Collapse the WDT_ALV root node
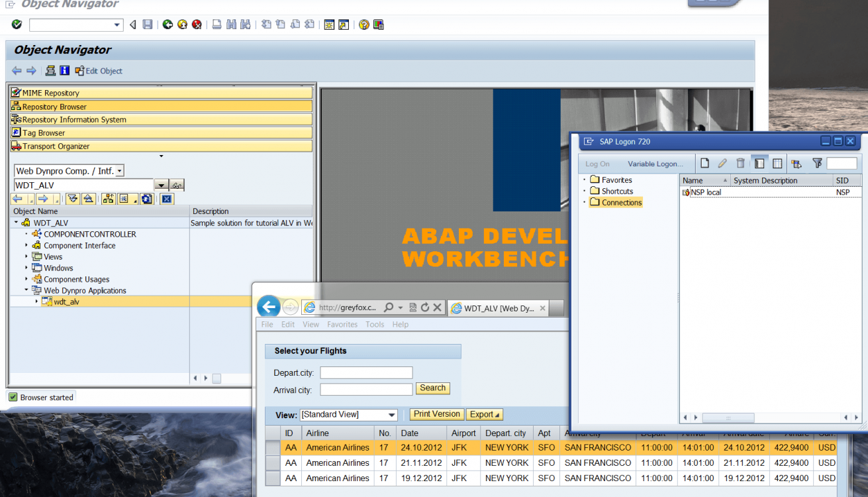868x497 pixels. tap(16, 223)
